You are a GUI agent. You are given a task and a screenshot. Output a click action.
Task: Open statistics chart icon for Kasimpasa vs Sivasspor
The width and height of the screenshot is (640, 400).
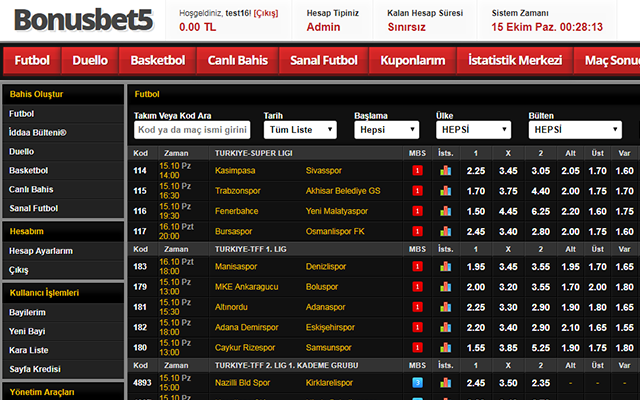(x=445, y=170)
